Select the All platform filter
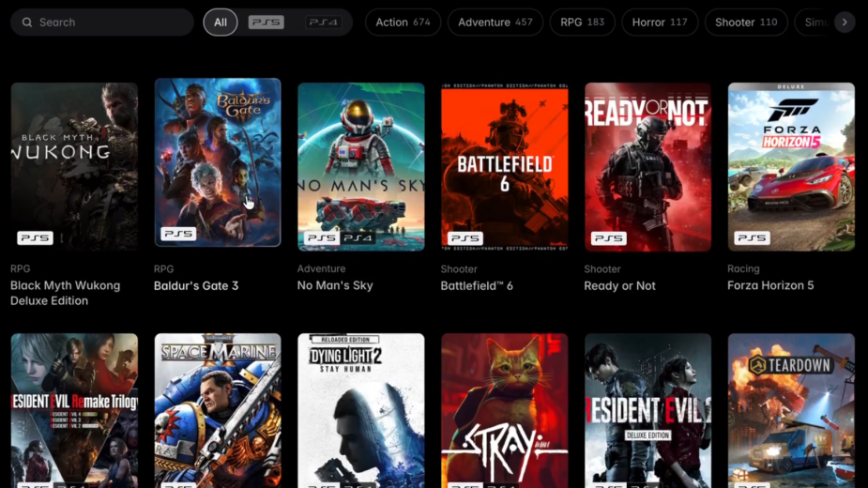868x488 pixels. click(x=221, y=23)
